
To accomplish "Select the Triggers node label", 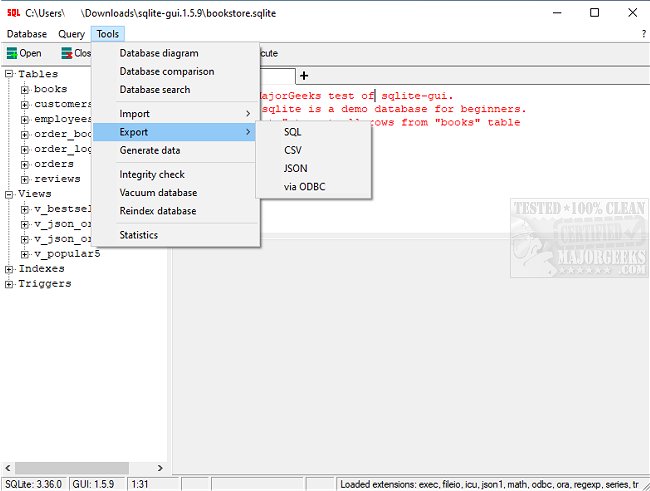I will (x=45, y=283).
